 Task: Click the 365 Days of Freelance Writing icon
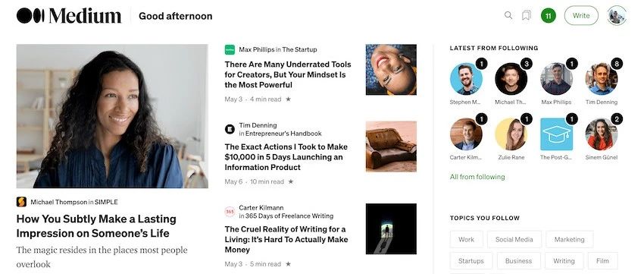coord(230,212)
